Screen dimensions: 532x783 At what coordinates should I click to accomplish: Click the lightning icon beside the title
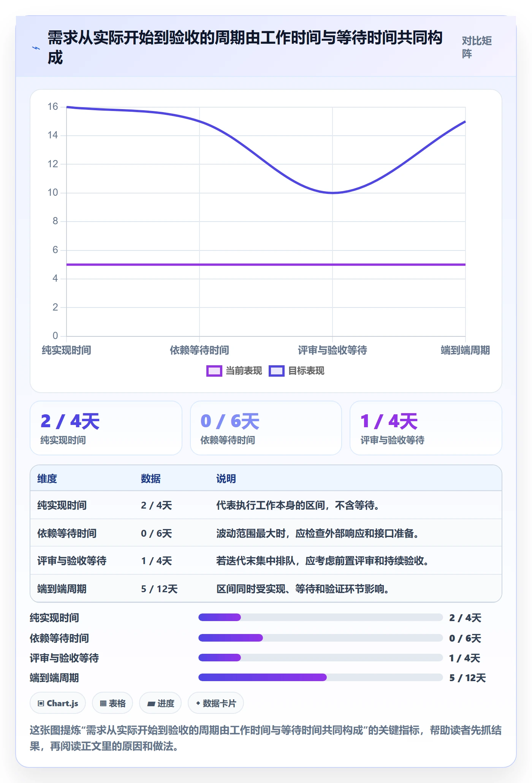point(36,48)
